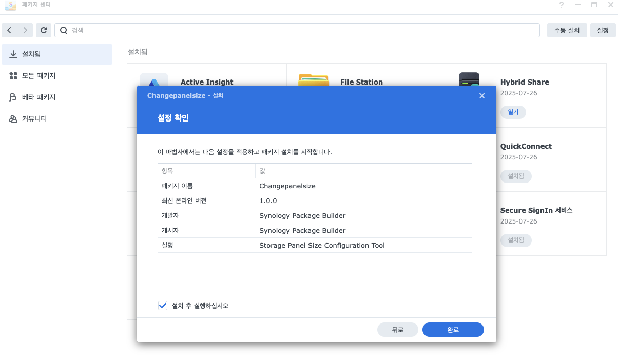Click the 2025-07-26 date under Hybrid Share
Image resolution: width=618 pixels, height=364 pixels.
pos(518,93)
